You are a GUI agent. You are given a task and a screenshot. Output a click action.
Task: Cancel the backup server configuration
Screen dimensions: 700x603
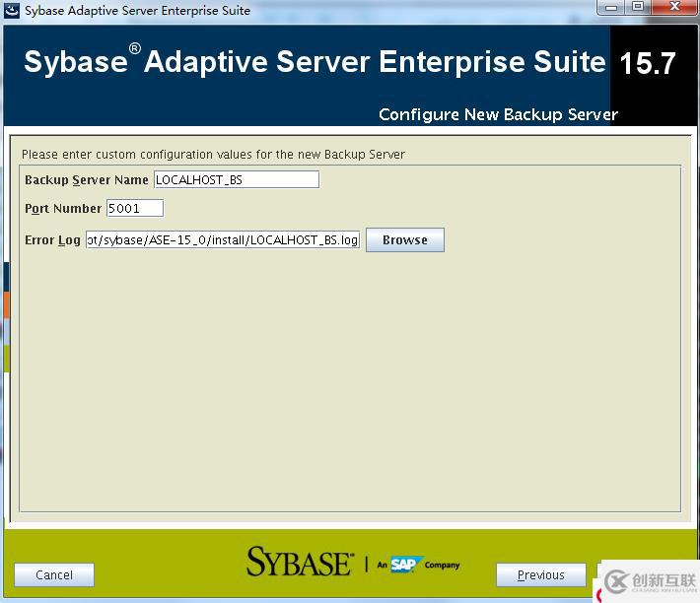point(54,574)
